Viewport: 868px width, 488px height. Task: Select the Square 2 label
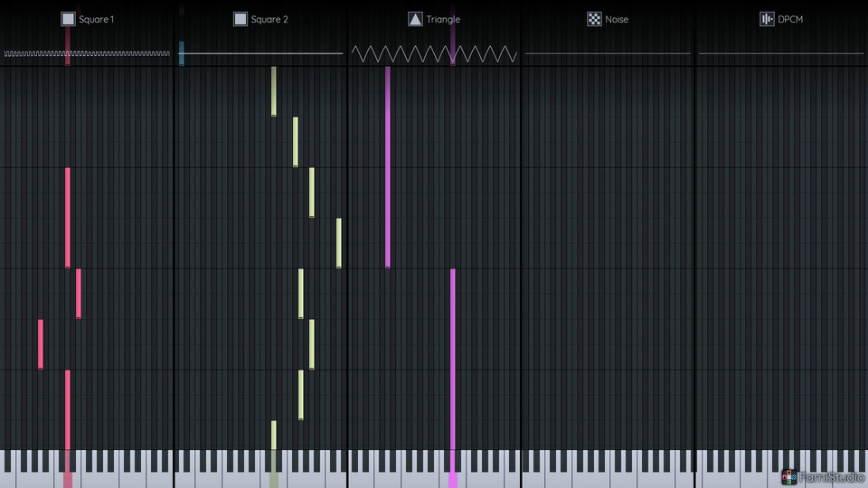(x=269, y=19)
